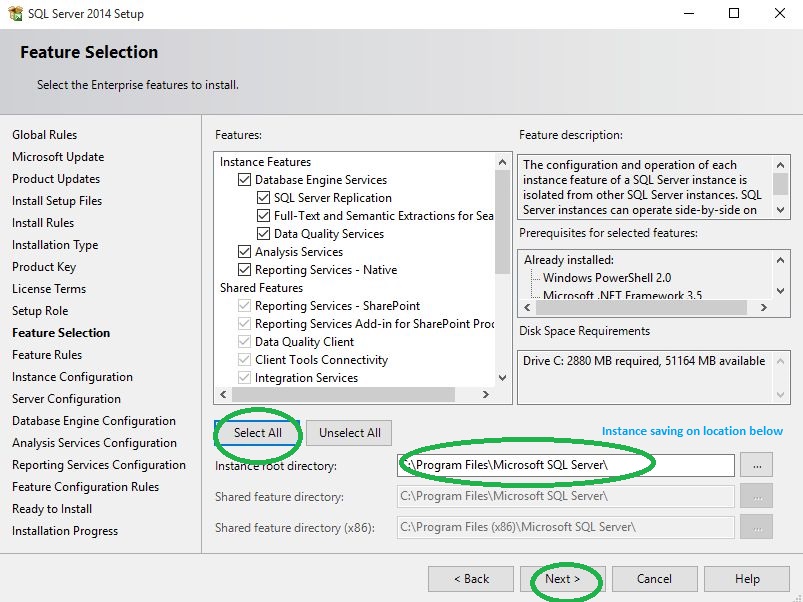Uncheck the SQL Server Replication checkbox
Viewport: 803px width, 602px height.
tap(263, 198)
